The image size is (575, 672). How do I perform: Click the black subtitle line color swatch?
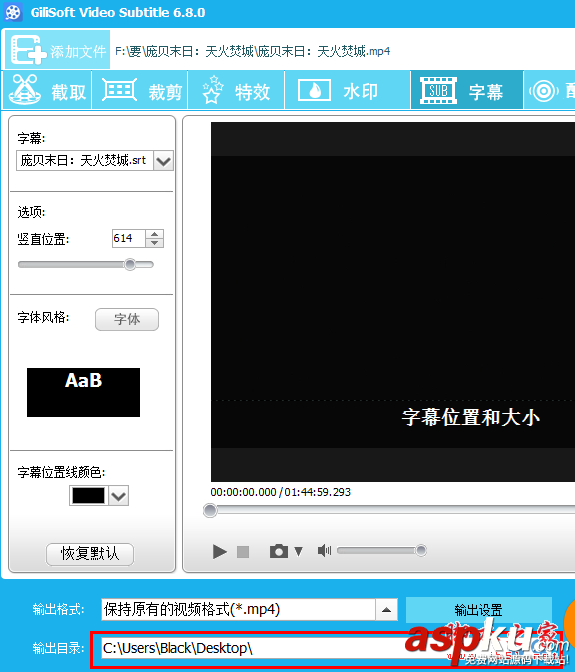(x=89, y=496)
